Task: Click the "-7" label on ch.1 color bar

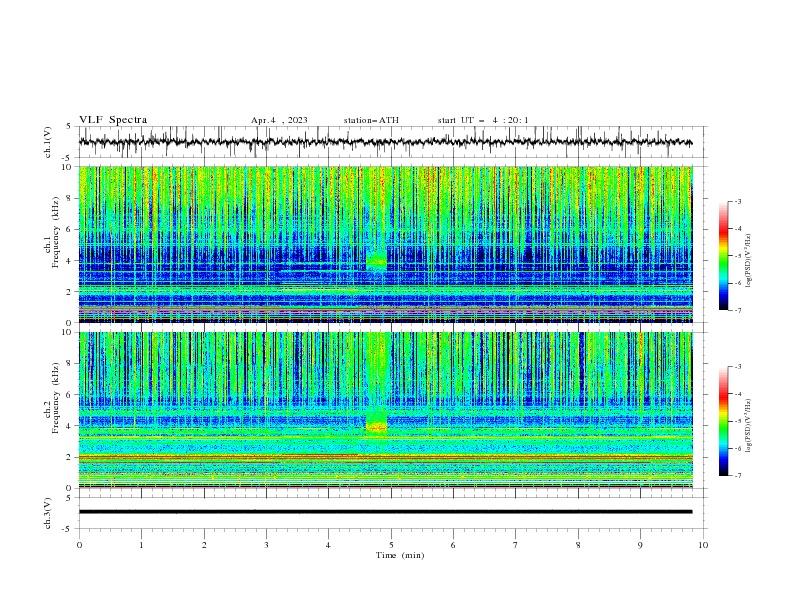Action: pyautogui.click(x=737, y=310)
